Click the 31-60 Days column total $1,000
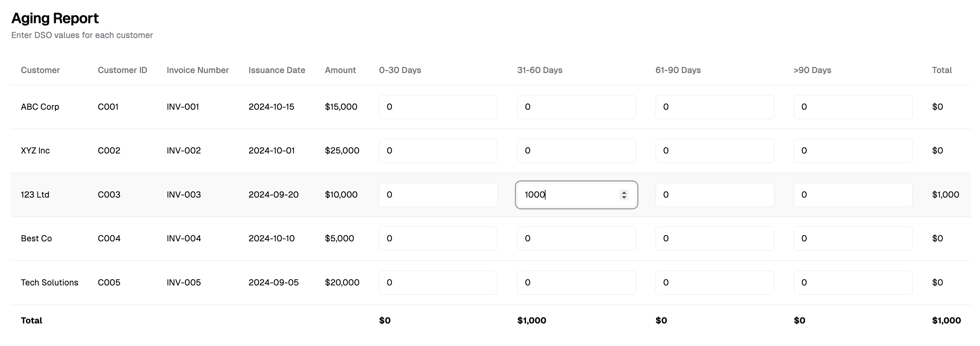 click(x=532, y=321)
